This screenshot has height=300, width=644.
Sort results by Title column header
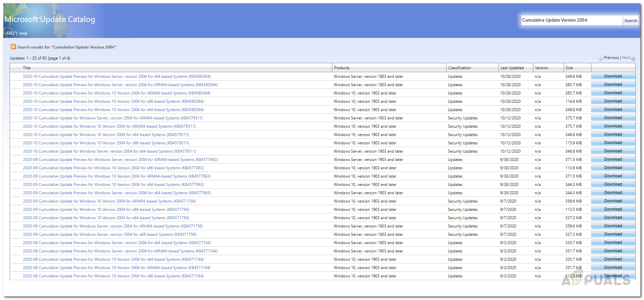[27, 68]
